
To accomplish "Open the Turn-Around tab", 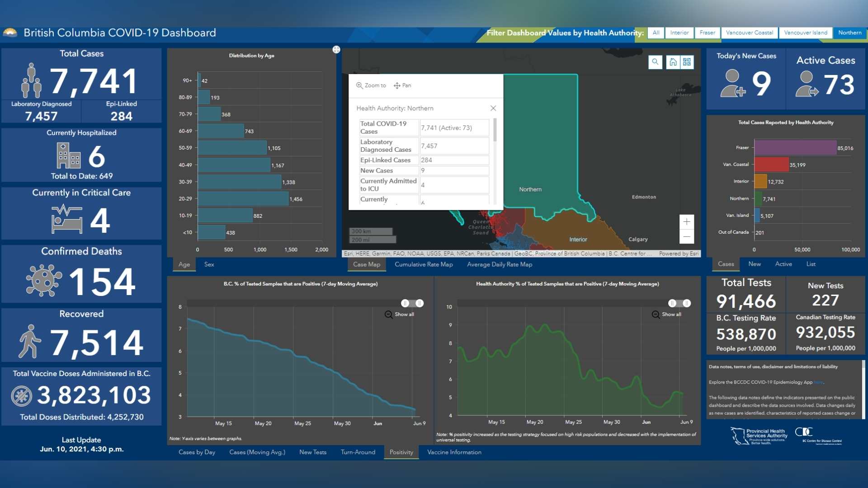I will (x=358, y=452).
